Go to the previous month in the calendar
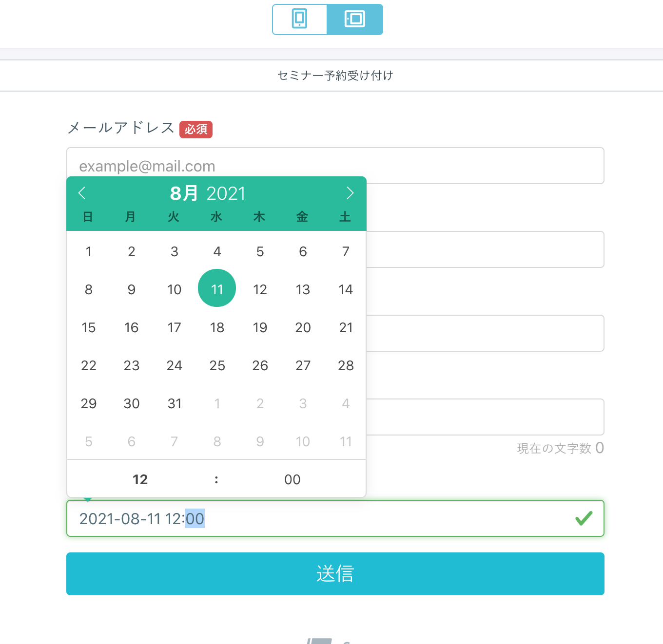 82,193
